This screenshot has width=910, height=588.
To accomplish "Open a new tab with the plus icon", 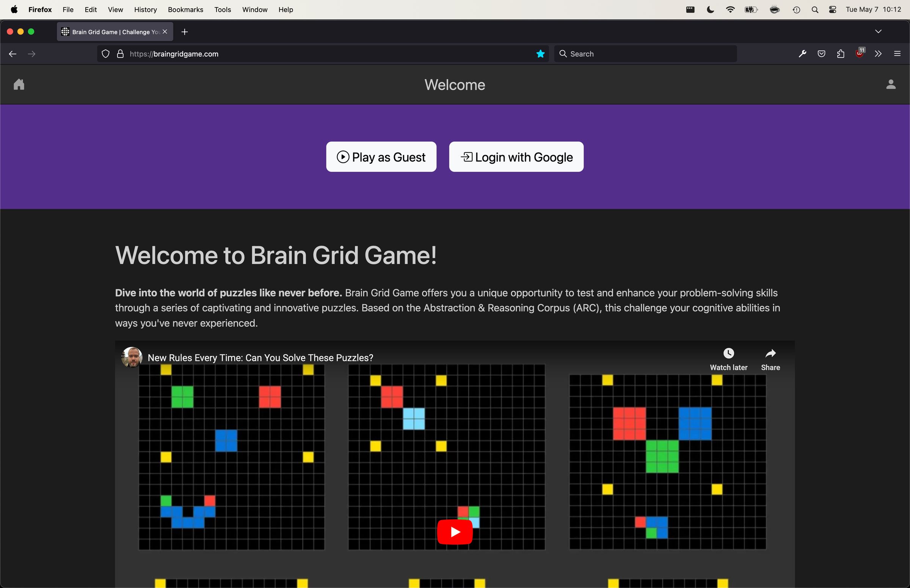I will tap(184, 32).
